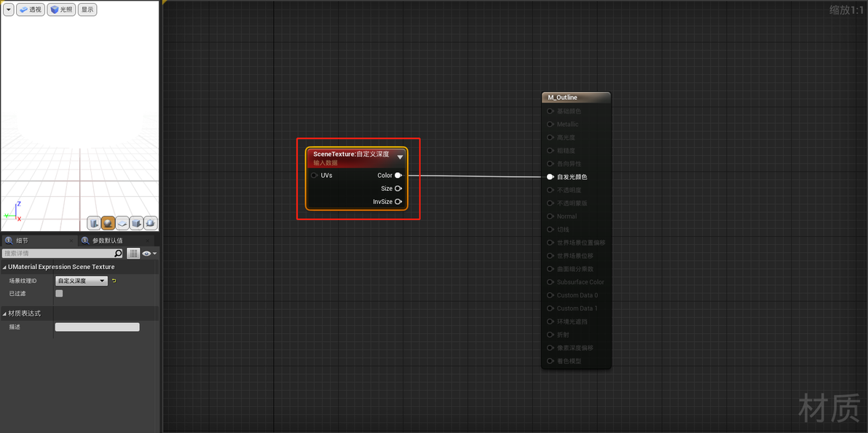Click the 世界场景位置偏移 input pin
The height and width of the screenshot is (433, 868).
[551, 243]
